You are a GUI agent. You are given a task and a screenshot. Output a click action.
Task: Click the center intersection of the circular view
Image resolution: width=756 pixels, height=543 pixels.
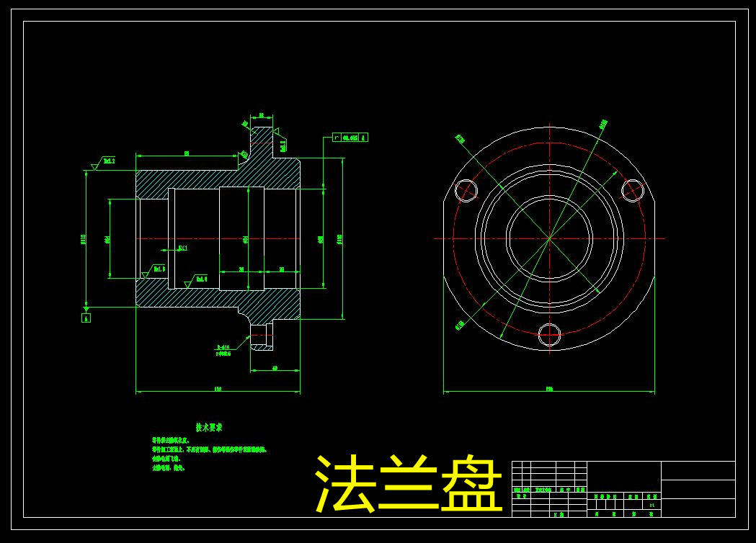(548, 238)
